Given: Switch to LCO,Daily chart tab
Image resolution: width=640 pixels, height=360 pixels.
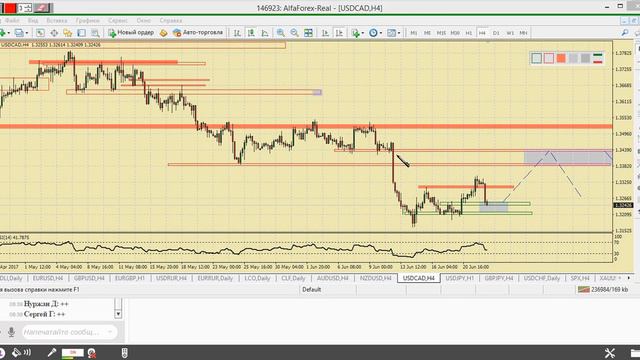Looking at the screenshot, I should tap(257, 278).
